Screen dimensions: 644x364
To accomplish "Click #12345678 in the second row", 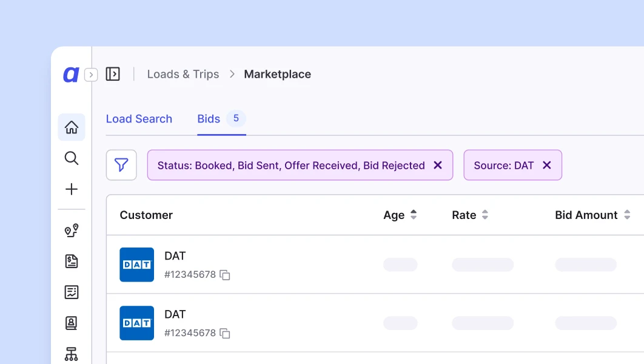I will 190,333.
